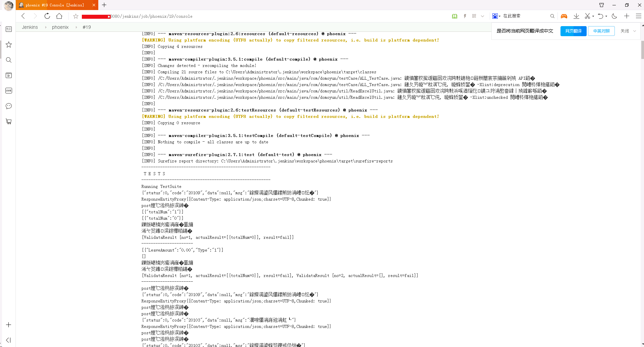
Task: Expand the screenshot scissors dropdown arrow
Action: pos(593,16)
